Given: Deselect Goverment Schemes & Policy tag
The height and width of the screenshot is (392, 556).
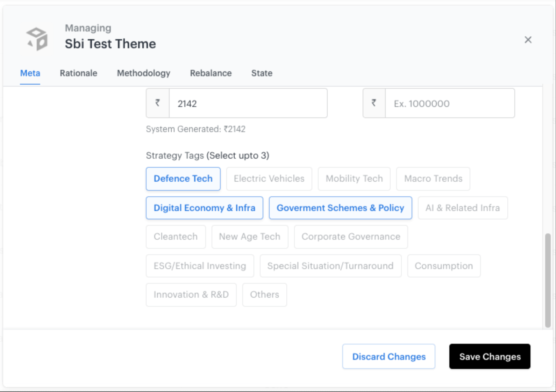Looking at the screenshot, I should [x=340, y=208].
